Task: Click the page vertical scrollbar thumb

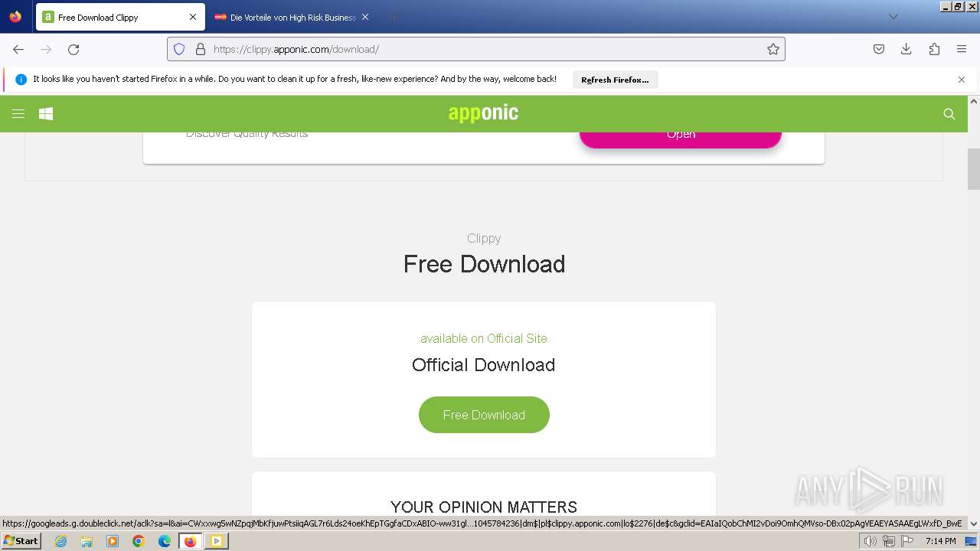Action: click(974, 169)
